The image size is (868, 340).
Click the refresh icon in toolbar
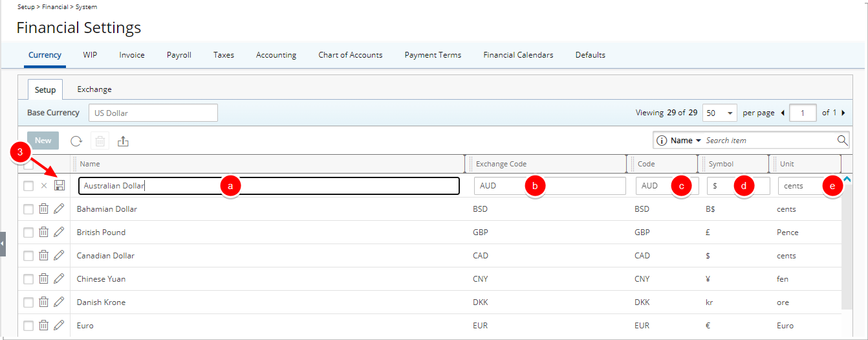[76, 141]
